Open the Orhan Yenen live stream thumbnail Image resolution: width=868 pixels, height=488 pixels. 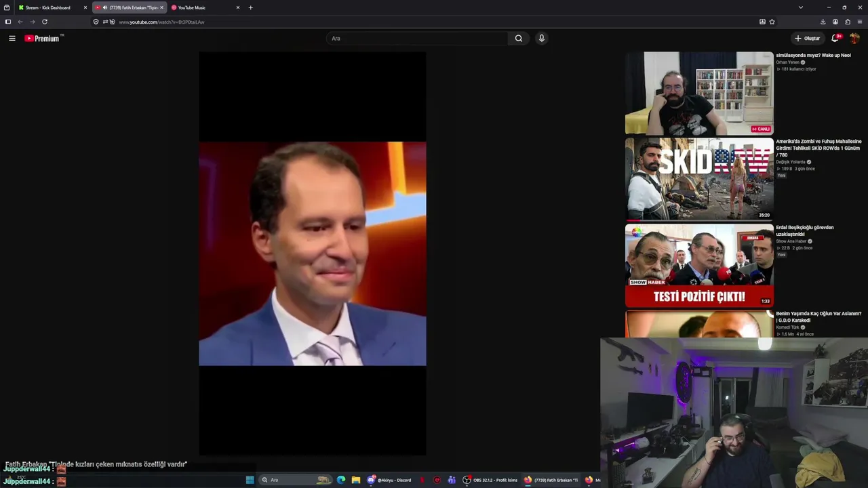[x=699, y=94]
